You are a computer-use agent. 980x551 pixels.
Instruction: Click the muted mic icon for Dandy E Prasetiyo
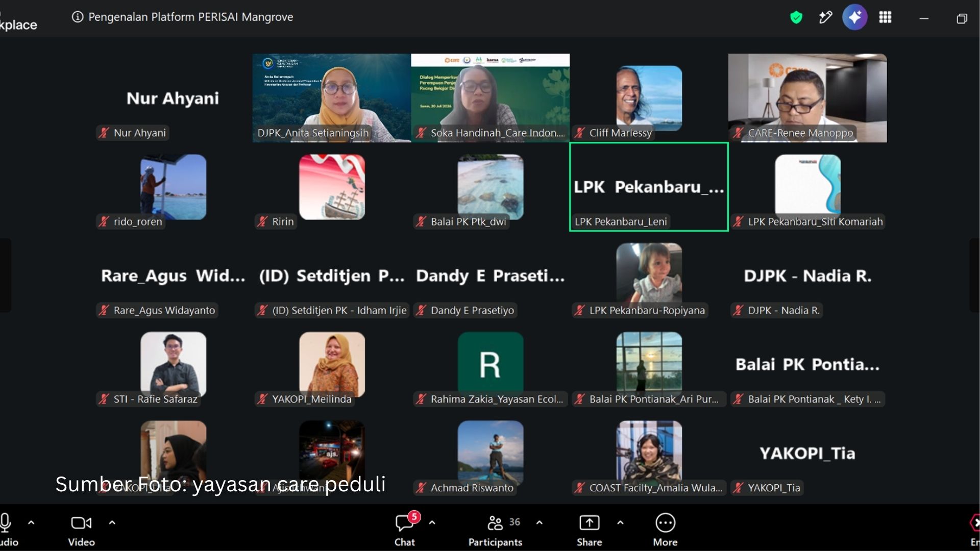pyautogui.click(x=421, y=310)
